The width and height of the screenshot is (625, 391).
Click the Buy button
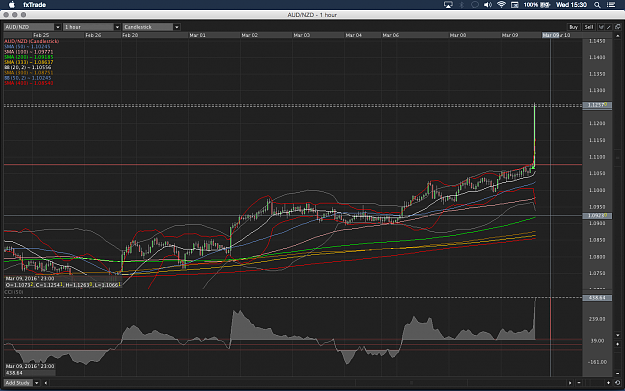tap(573, 27)
